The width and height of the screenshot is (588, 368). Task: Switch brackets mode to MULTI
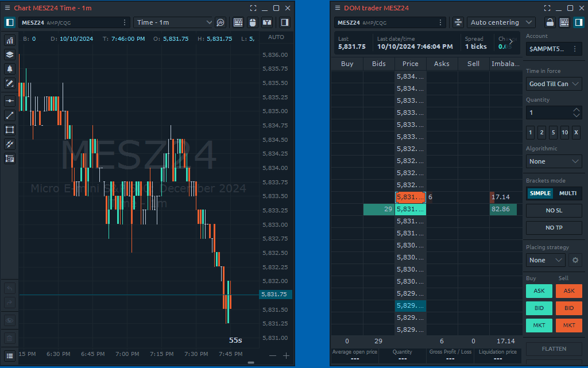point(568,193)
